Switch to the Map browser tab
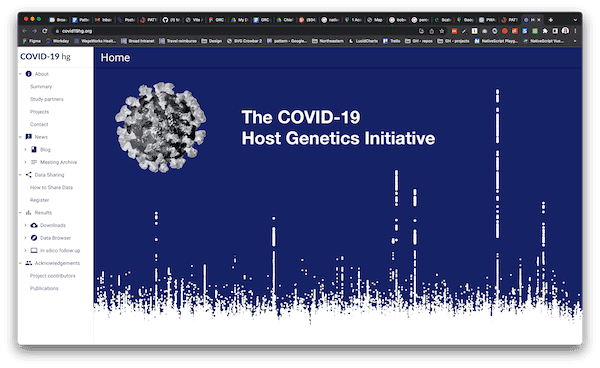This screenshot has height=368, width=600. (x=375, y=20)
